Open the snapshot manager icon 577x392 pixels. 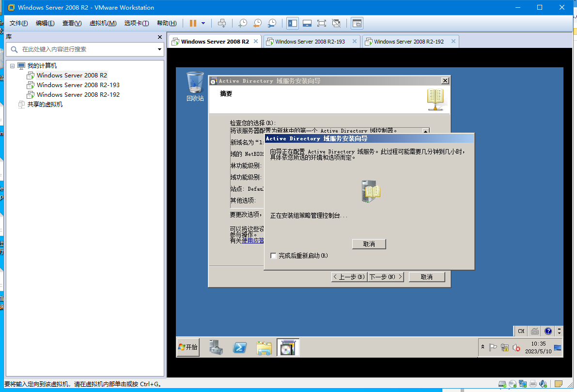pyautogui.click(x=272, y=23)
